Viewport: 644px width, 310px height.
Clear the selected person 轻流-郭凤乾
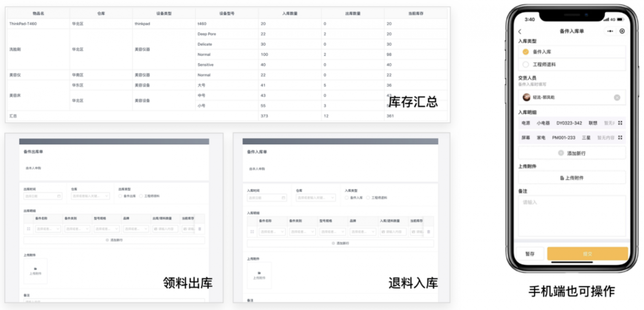617,97
